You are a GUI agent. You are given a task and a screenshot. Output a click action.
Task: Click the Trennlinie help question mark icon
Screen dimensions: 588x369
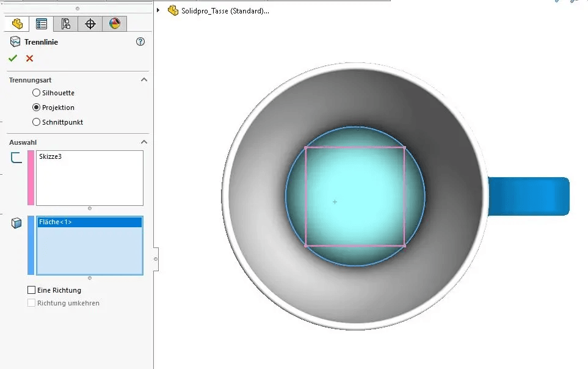(140, 42)
